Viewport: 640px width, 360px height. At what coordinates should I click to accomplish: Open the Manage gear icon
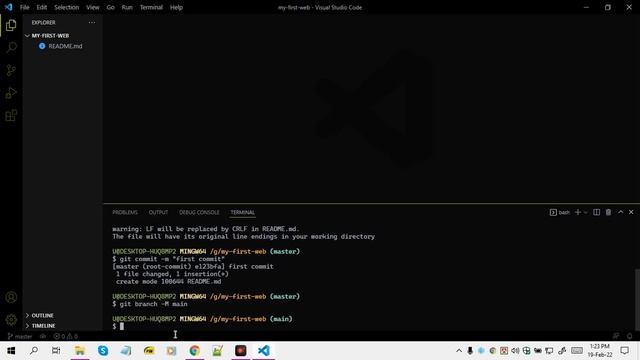tap(11, 320)
